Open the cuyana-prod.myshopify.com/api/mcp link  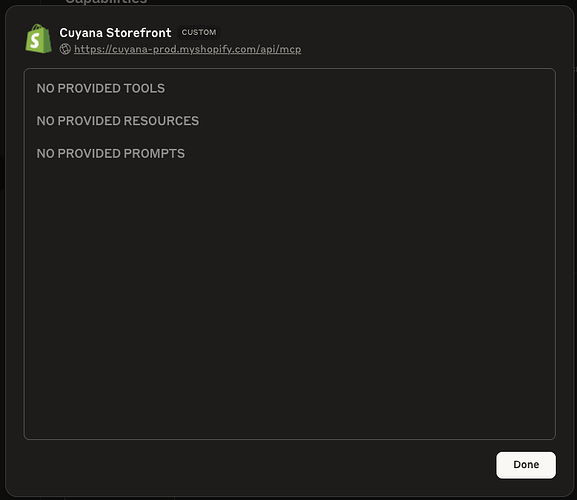click(x=187, y=49)
